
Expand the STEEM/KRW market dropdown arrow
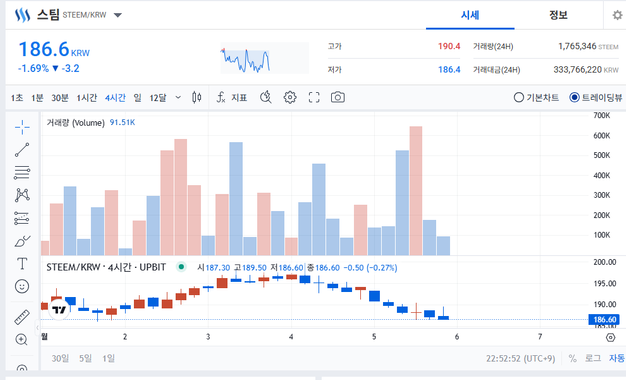[117, 15]
